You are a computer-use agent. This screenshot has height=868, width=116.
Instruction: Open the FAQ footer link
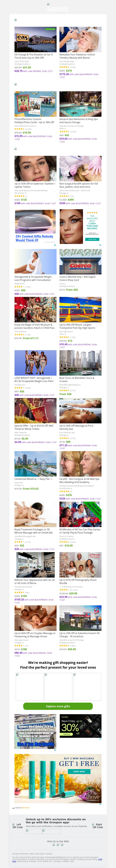coord(32,854)
